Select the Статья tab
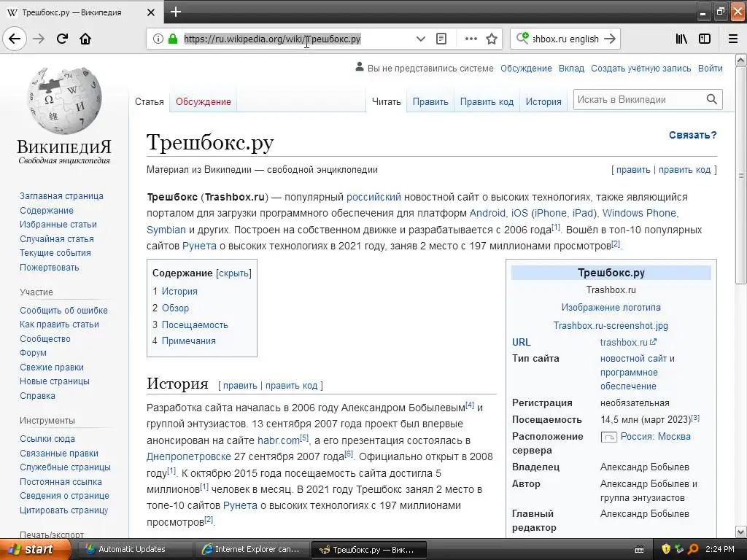The height and width of the screenshot is (560, 747). [x=149, y=101]
